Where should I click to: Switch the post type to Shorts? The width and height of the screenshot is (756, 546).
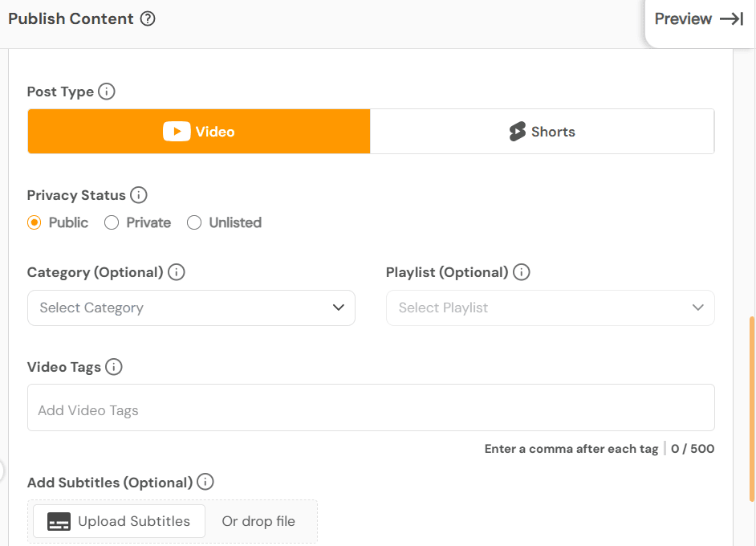[x=542, y=132]
